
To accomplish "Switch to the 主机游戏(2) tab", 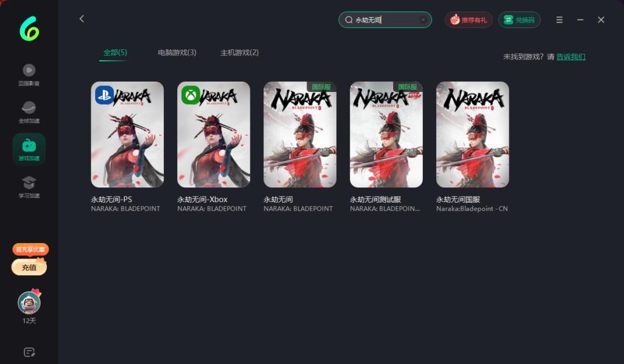I will (x=239, y=52).
